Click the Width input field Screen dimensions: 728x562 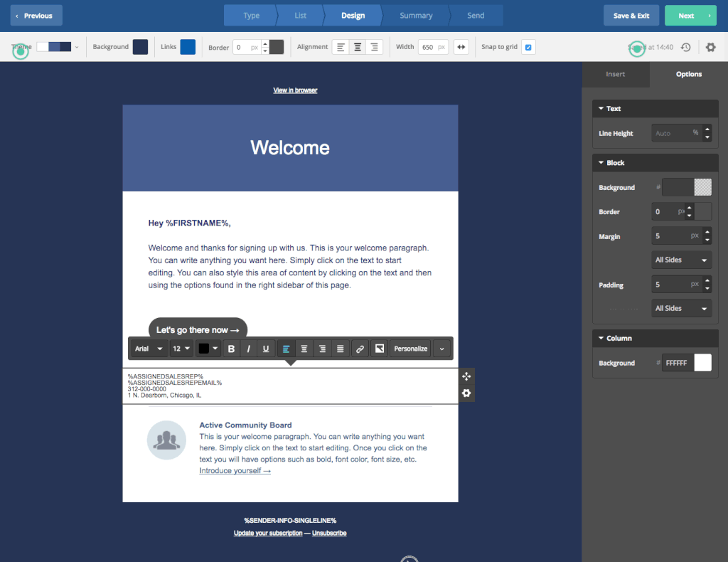point(427,47)
